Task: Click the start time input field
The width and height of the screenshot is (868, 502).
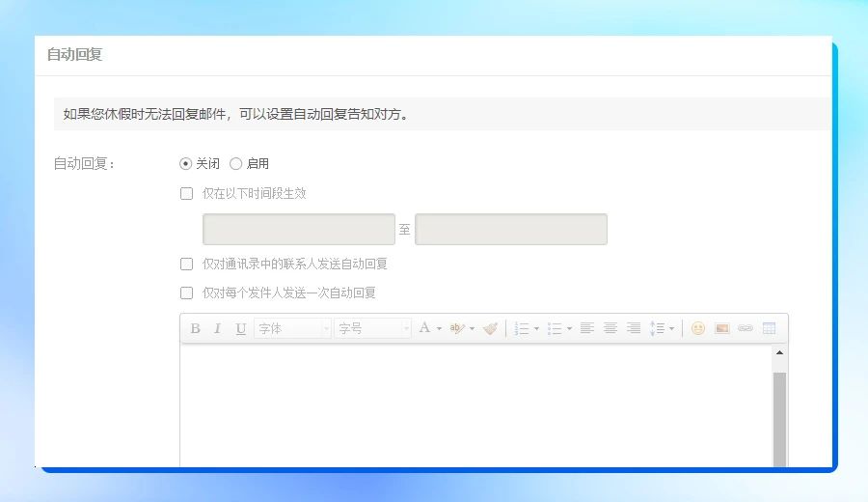Action: (298, 230)
